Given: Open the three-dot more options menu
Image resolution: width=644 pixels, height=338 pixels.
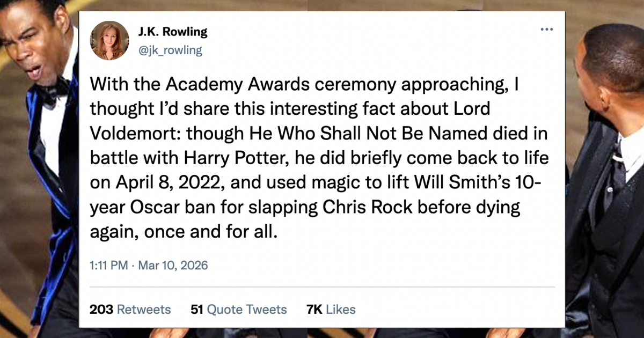Looking at the screenshot, I should tap(546, 29).
